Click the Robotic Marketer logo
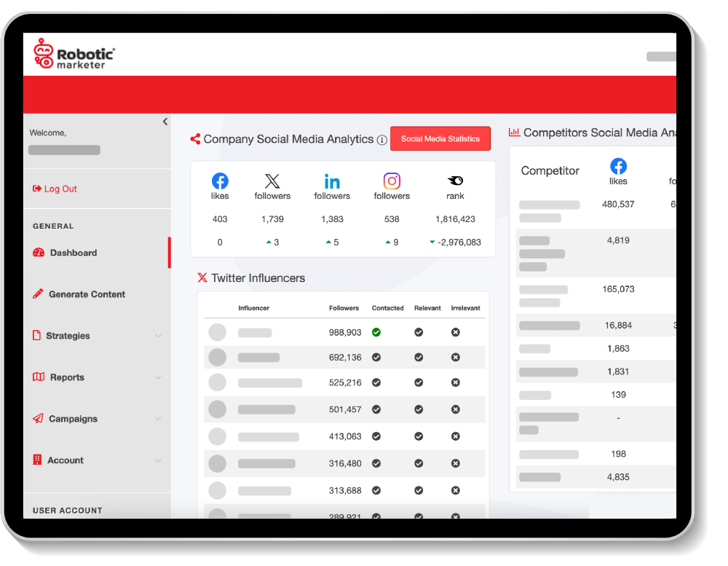The width and height of the screenshot is (728, 566). coord(74,54)
